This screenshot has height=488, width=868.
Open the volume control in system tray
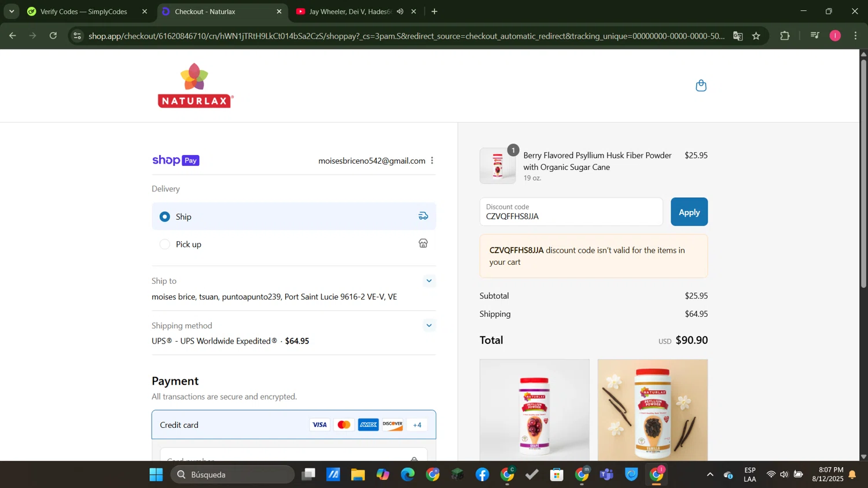(x=784, y=475)
